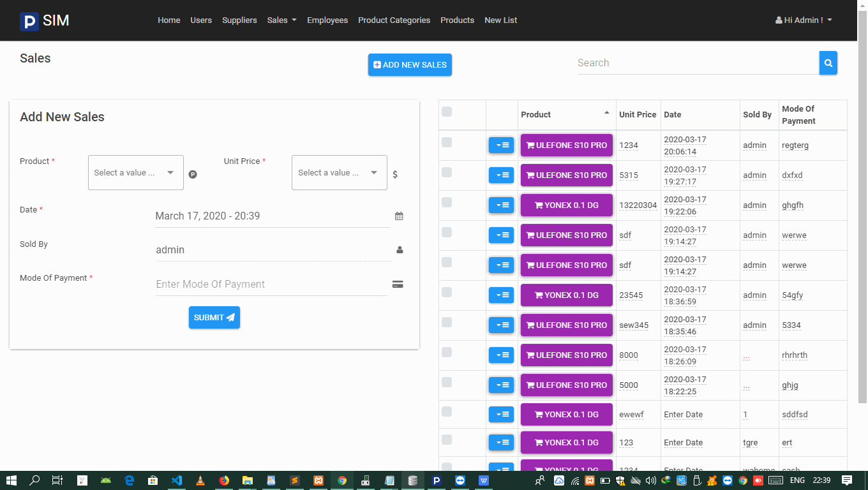Image resolution: width=868 pixels, height=490 pixels.
Task: Open Visual Studio Code from taskbar
Action: (x=177, y=480)
